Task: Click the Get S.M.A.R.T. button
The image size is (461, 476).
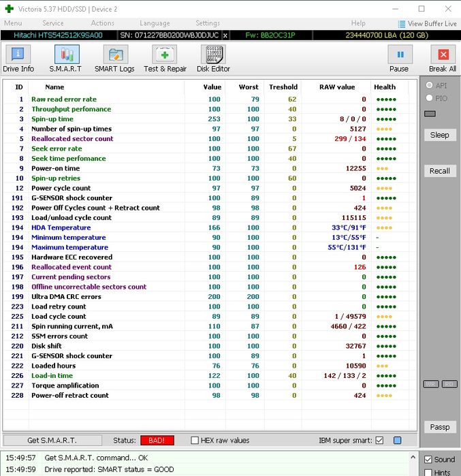Action: pyautogui.click(x=52, y=441)
